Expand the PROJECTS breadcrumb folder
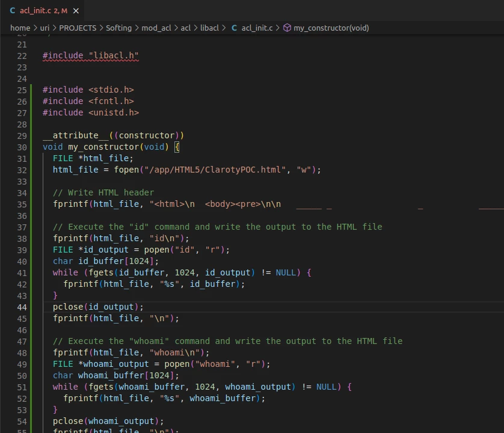The image size is (504, 433). tap(78, 28)
